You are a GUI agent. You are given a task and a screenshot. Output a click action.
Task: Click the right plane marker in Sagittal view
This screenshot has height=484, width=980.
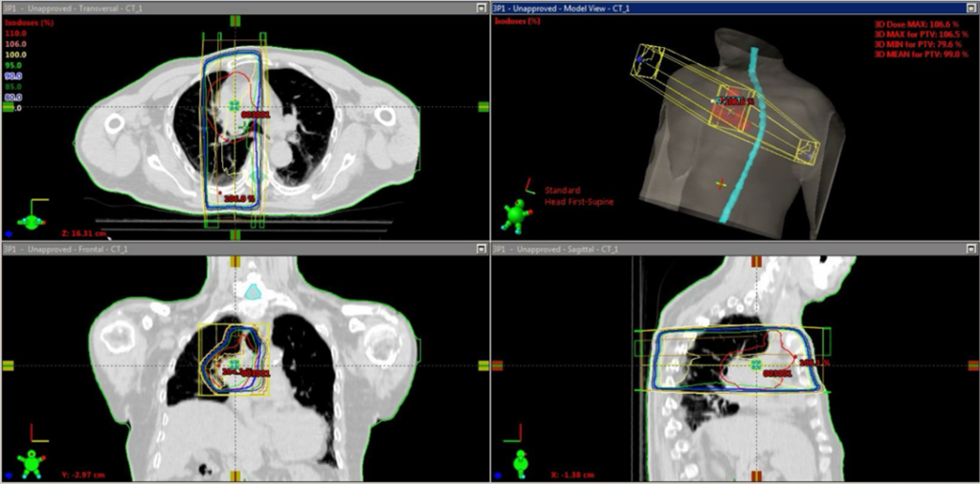pyautogui.click(x=973, y=365)
